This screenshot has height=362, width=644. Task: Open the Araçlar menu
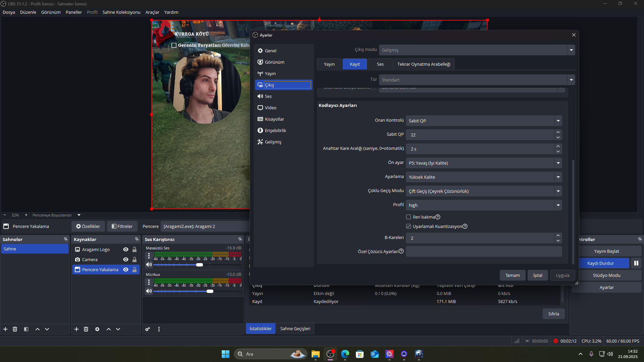coord(152,12)
